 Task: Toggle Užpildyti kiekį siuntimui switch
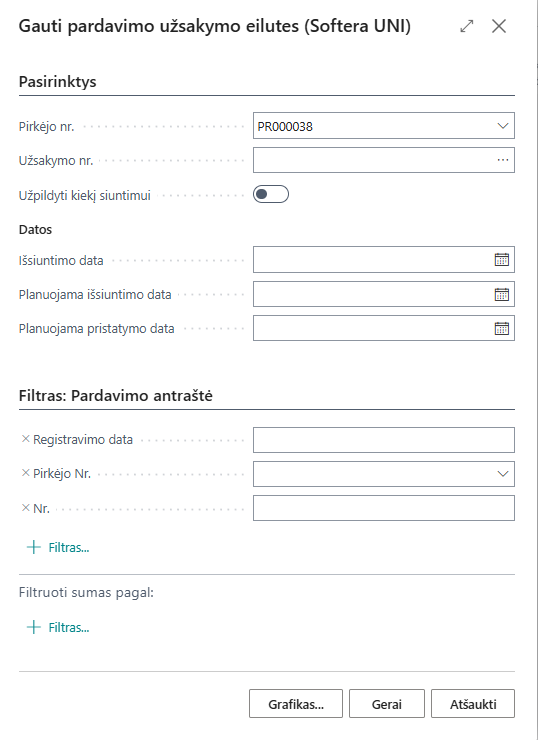[x=271, y=194]
